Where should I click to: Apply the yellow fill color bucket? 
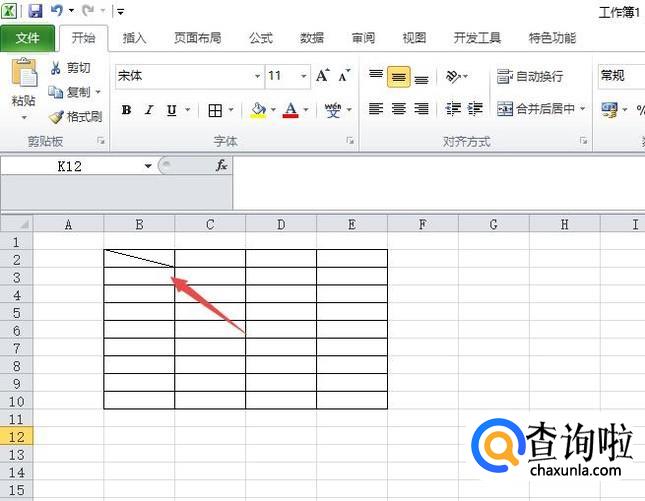click(258, 110)
